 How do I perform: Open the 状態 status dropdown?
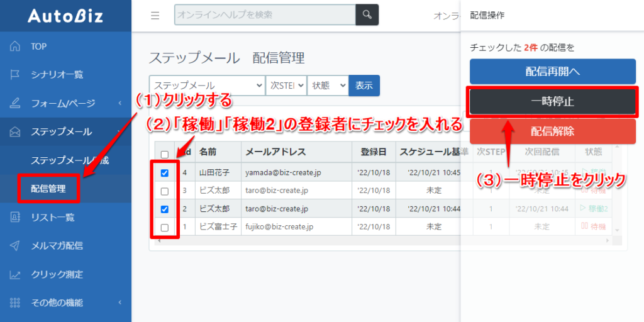tap(327, 86)
